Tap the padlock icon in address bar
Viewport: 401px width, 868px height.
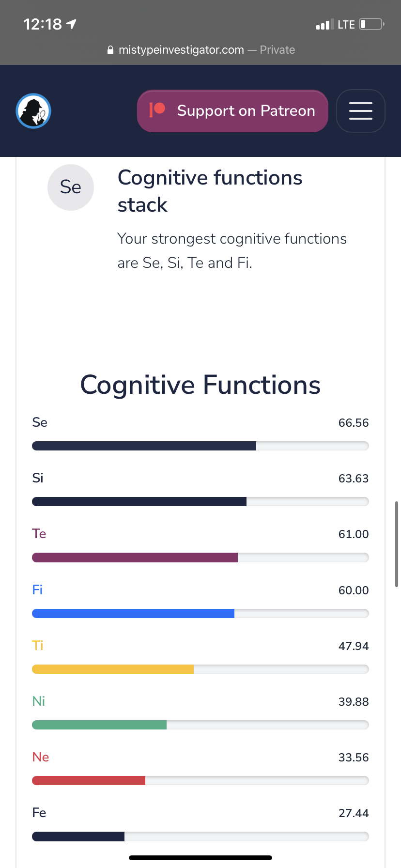[110, 50]
